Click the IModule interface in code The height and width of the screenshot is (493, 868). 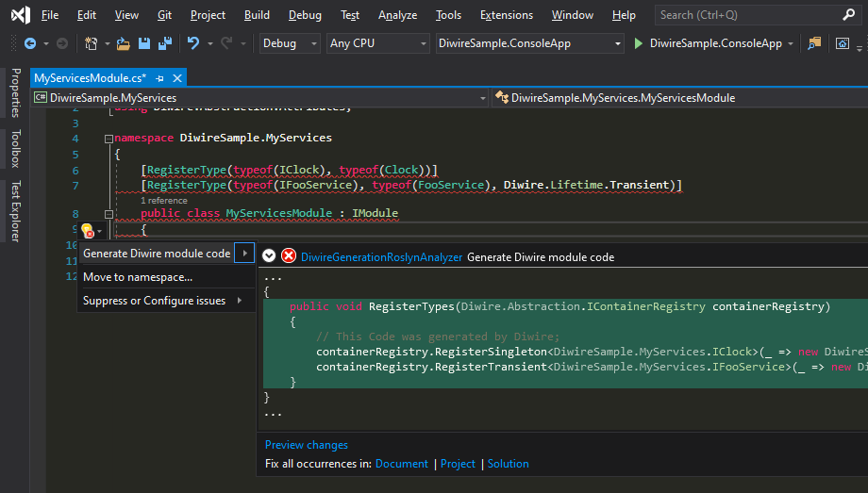pos(375,213)
